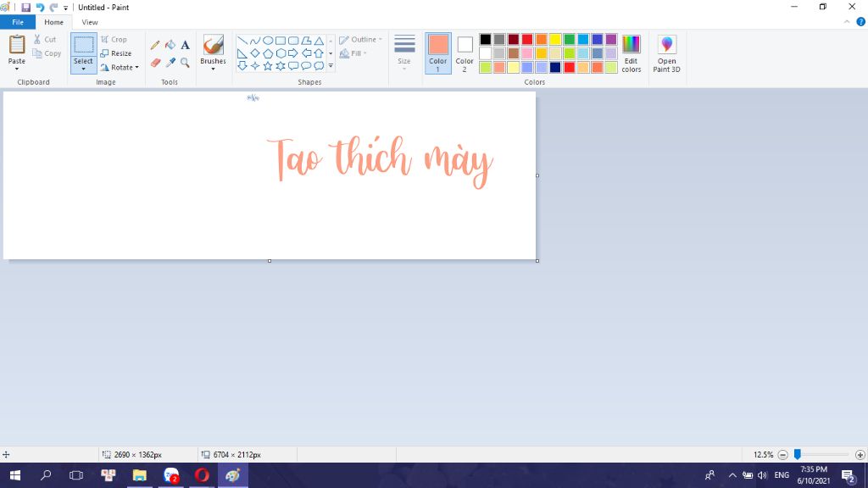This screenshot has width=868, height=488.
Task: Choose the Four-point star shape
Action: (x=255, y=66)
